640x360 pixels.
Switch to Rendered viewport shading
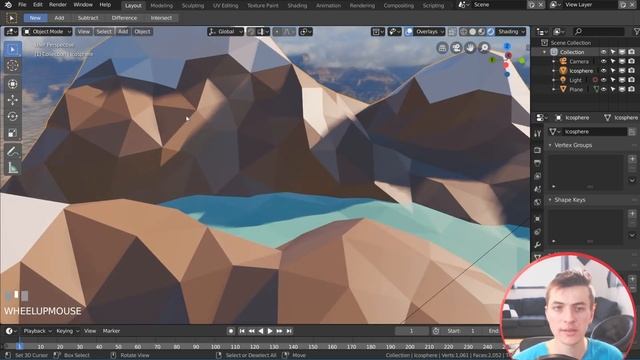tap(491, 31)
